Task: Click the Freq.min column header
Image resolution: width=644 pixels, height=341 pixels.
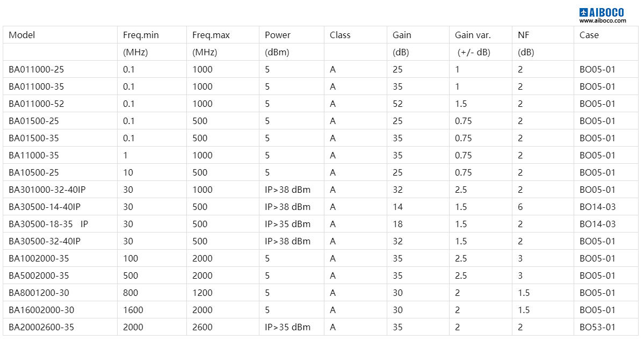Action: pyautogui.click(x=141, y=35)
